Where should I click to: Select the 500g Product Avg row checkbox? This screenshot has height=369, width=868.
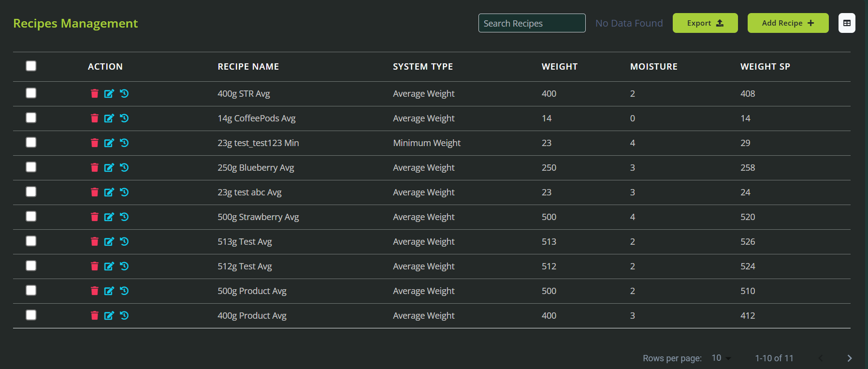click(x=31, y=290)
